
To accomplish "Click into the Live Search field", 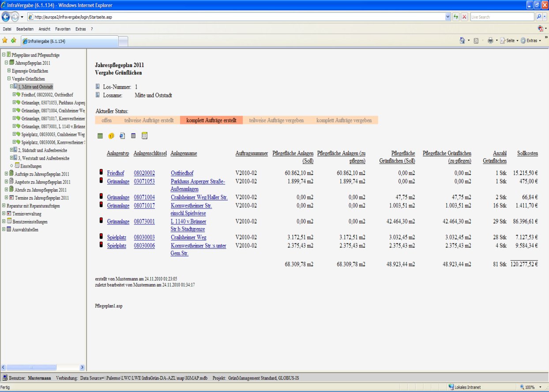I will click(501, 17).
